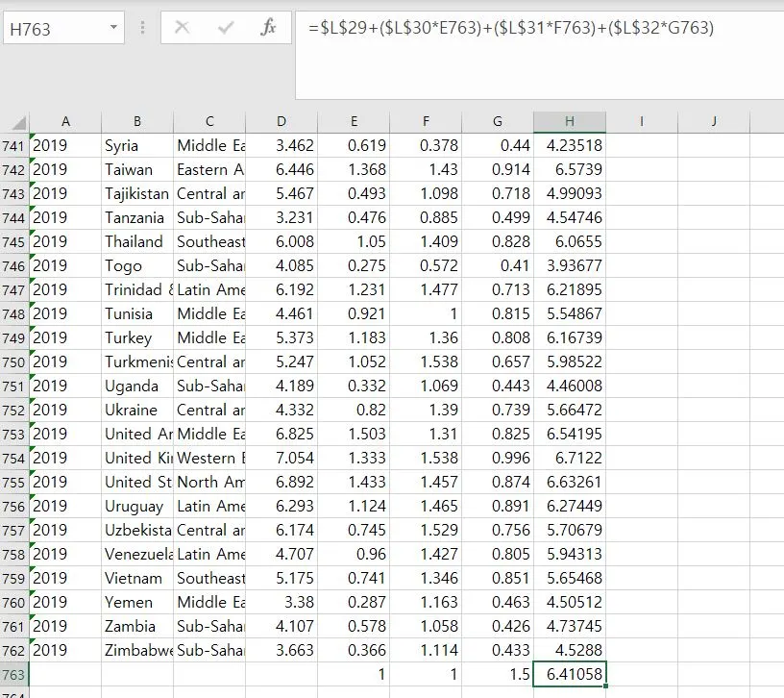
Task: Select column D header
Action: click(282, 121)
